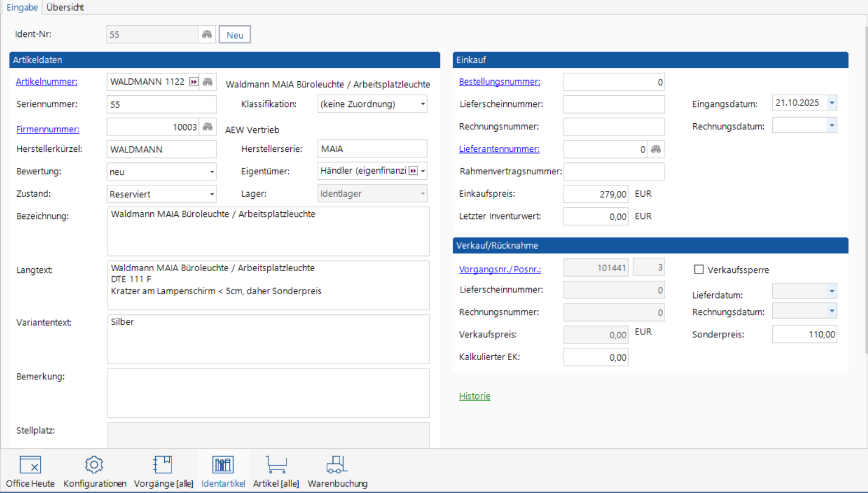Open Vorgänge [alle] module
The image size is (868, 493).
tap(163, 472)
